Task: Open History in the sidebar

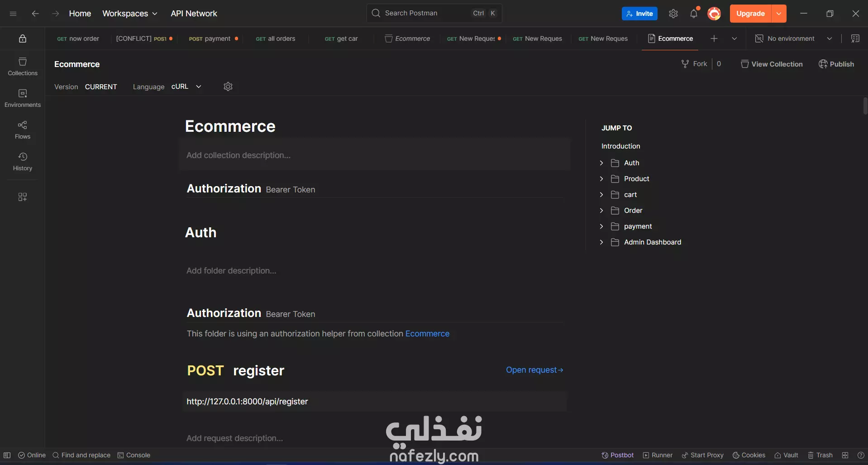Action: 23,162
